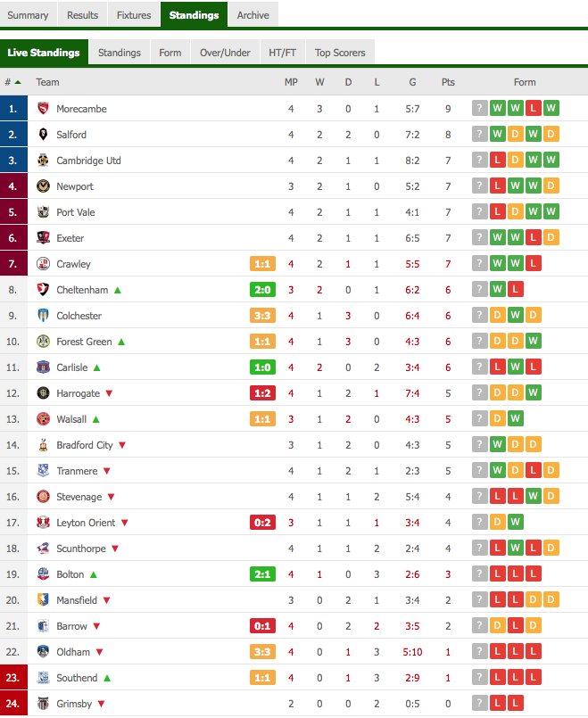Click the Morecambe club crest icon

43,109
